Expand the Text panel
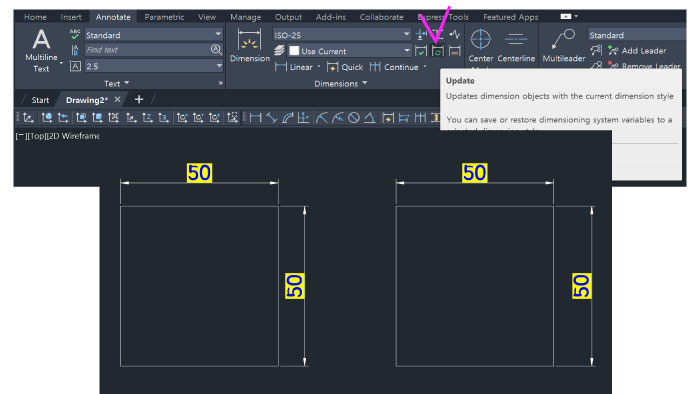 pyautogui.click(x=117, y=83)
